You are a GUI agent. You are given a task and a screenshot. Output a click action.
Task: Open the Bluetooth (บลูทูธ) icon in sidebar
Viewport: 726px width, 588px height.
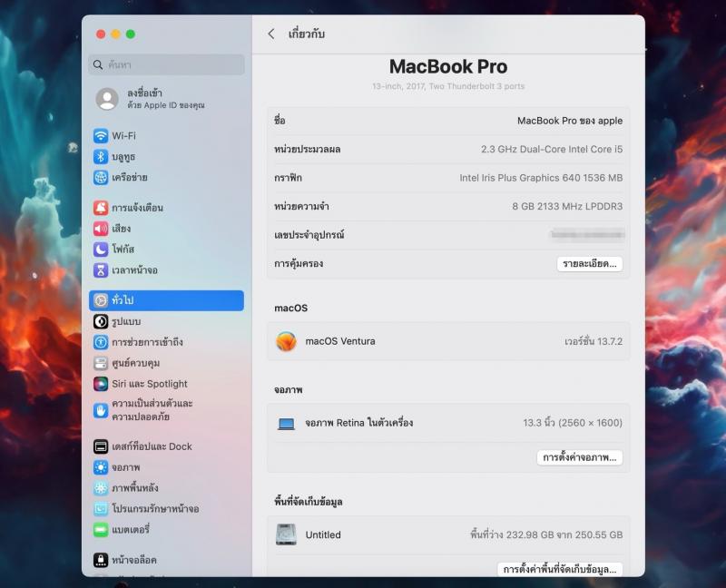(101, 156)
